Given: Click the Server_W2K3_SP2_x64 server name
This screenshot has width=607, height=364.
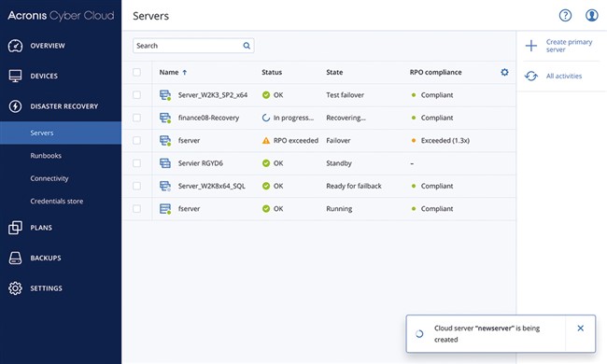Looking at the screenshot, I should 213,95.
